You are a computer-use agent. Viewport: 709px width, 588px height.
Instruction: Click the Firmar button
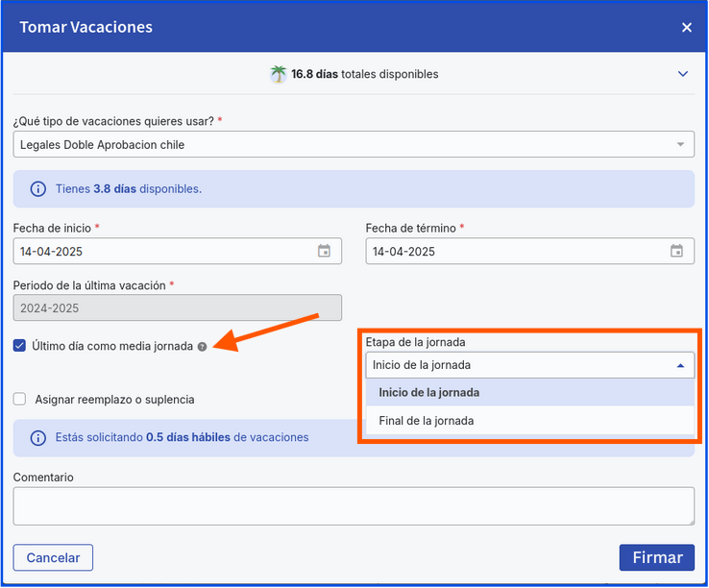coord(657,557)
